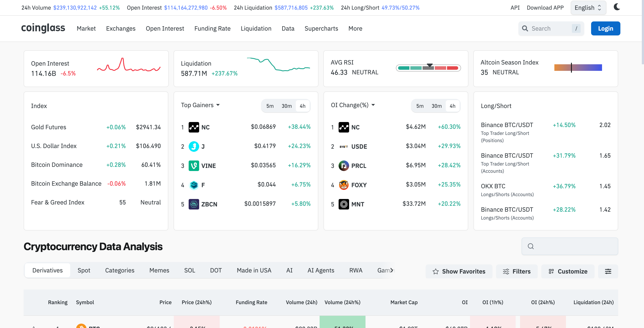The height and width of the screenshot is (328, 644).
Task: Click the grid icon on Customize button
Action: pyautogui.click(x=551, y=272)
